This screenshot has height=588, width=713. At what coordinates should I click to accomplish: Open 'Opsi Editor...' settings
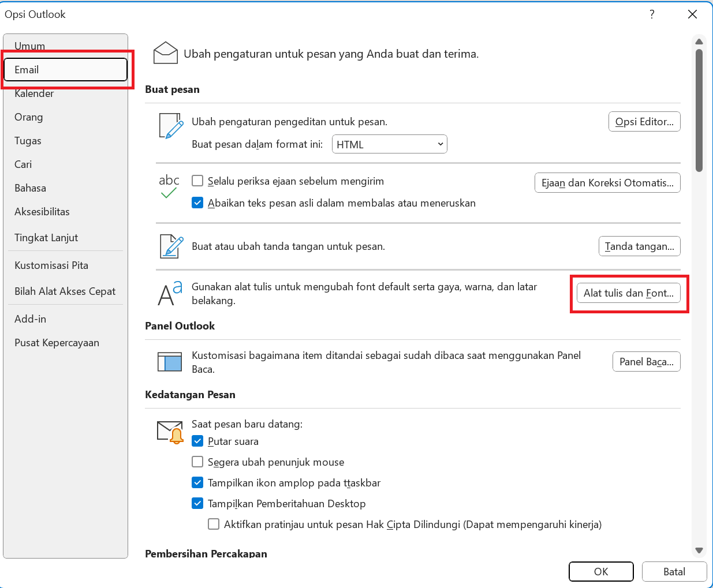(644, 122)
